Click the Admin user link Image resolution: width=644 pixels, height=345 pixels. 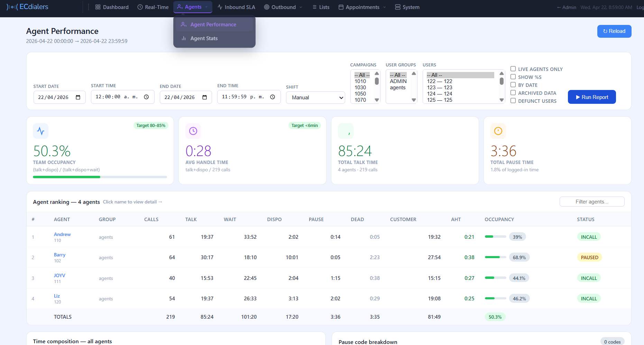point(567,7)
